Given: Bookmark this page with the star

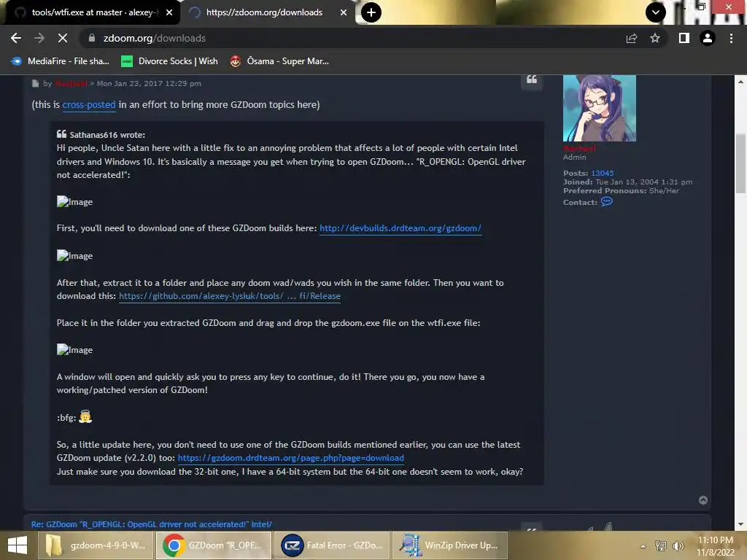Looking at the screenshot, I should point(655,38).
